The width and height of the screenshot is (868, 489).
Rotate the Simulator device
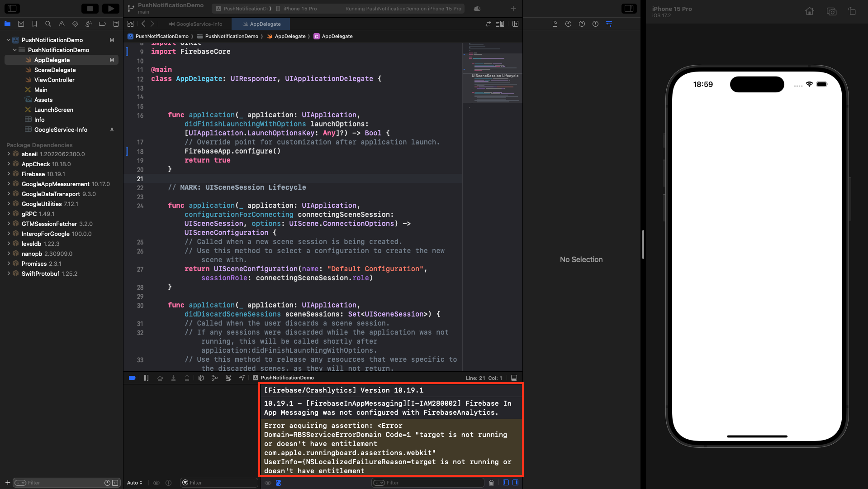tap(852, 11)
